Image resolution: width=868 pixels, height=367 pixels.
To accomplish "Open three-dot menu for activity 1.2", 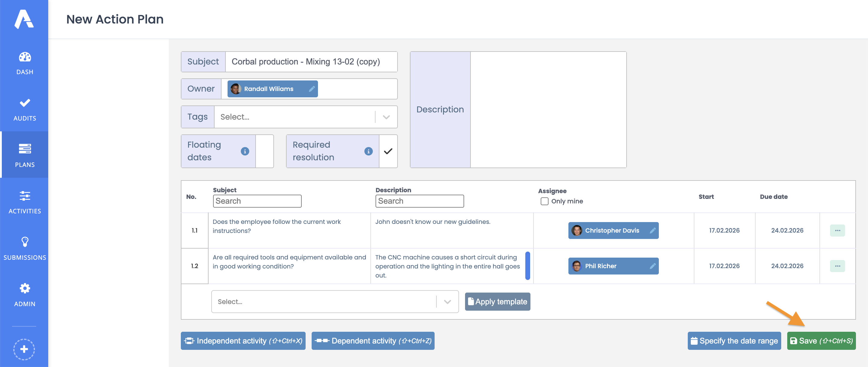I will pyautogui.click(x=837, y=266).
